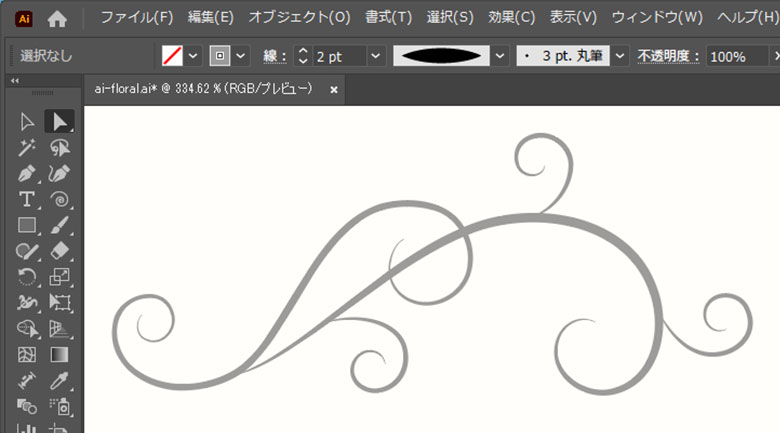Select the Gradient tool
This screenshot has width=780, height=433.
(59, 354)
